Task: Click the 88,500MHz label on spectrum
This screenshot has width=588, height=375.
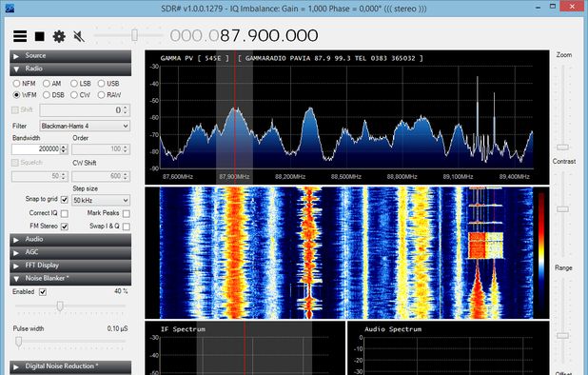Action: [x=346, y=177]
